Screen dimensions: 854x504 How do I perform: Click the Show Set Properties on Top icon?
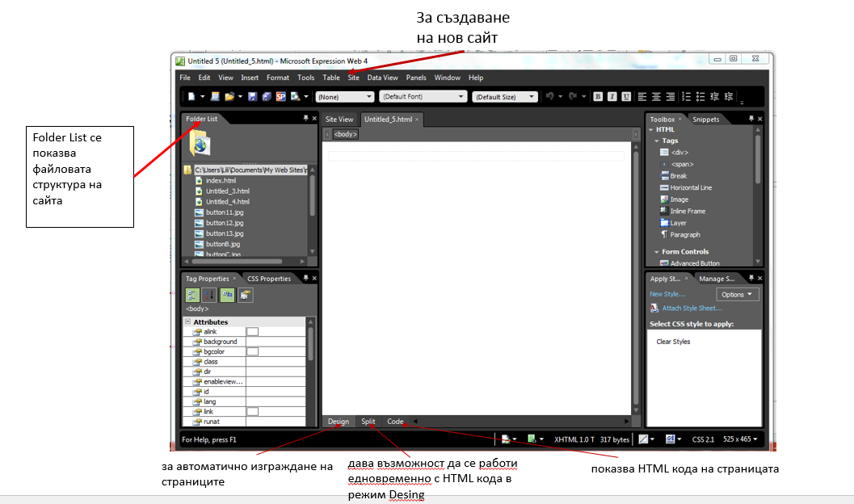point(227,295)
